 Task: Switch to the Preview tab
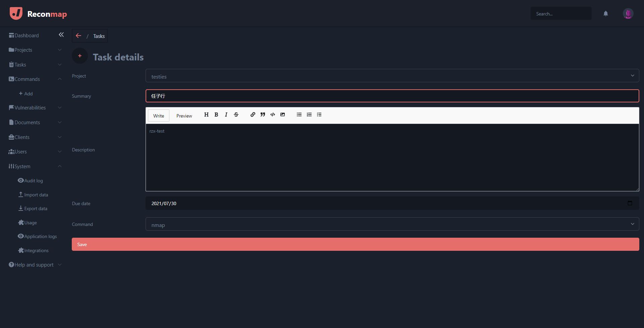(x=184, y=116)
